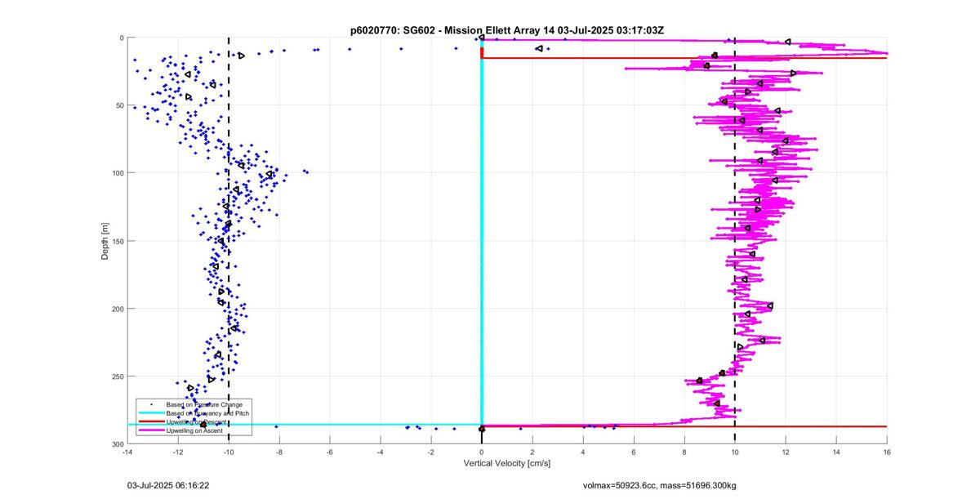Image resolution: width=980 pixels, height=499 pixels.
Task: Click the magenta line sample in the legend
Action: 151,430
